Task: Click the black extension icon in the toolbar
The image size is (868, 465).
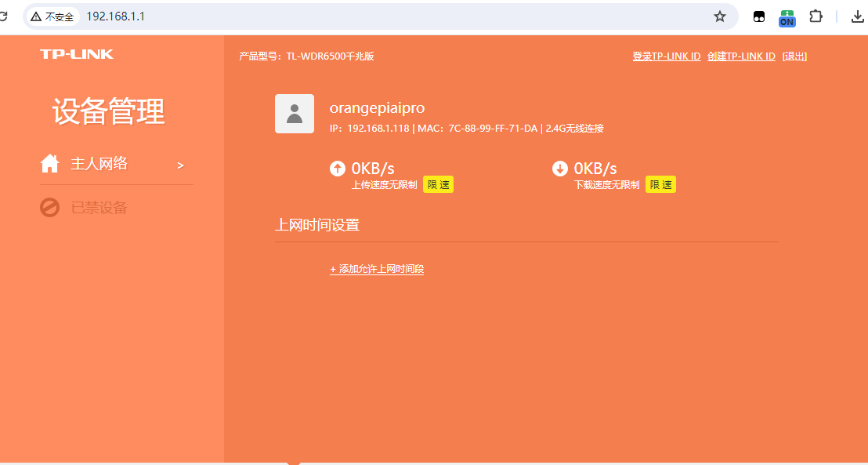Action: click(x=758, y=16)
